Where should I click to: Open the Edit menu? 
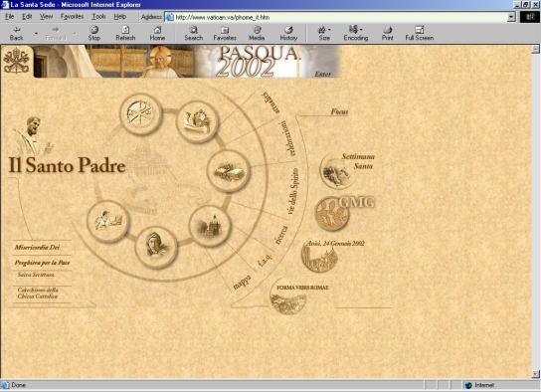point(27,16)
